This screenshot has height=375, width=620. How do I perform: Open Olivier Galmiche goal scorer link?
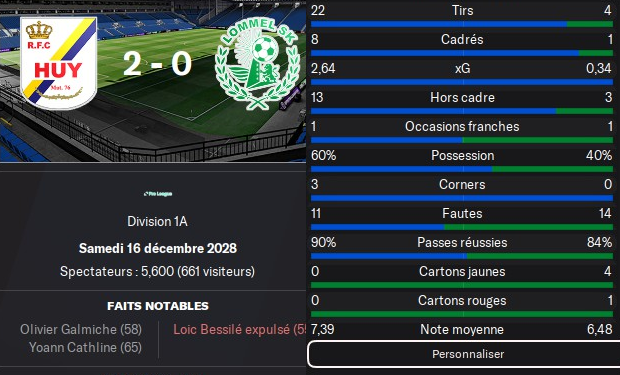pos(81,329)
